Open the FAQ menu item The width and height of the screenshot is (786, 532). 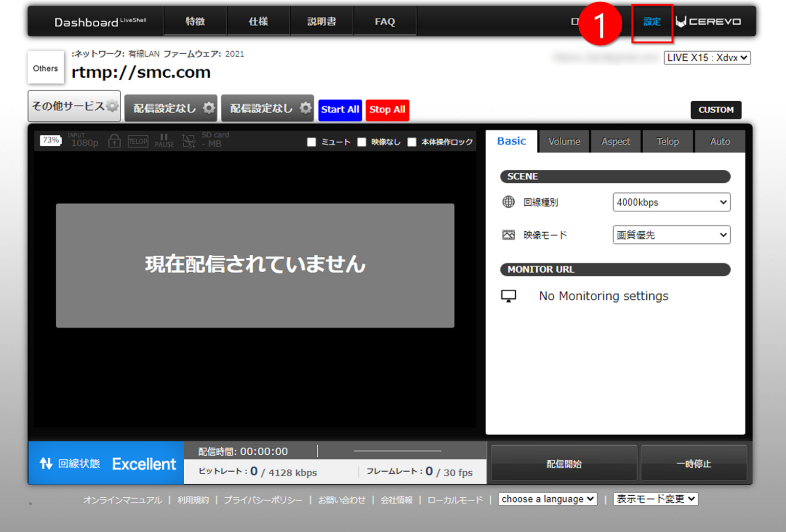[x=385, y=21]
